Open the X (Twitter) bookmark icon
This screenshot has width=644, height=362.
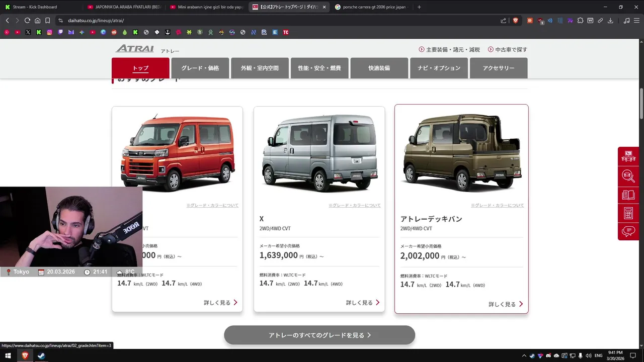(x=28, y=32)
